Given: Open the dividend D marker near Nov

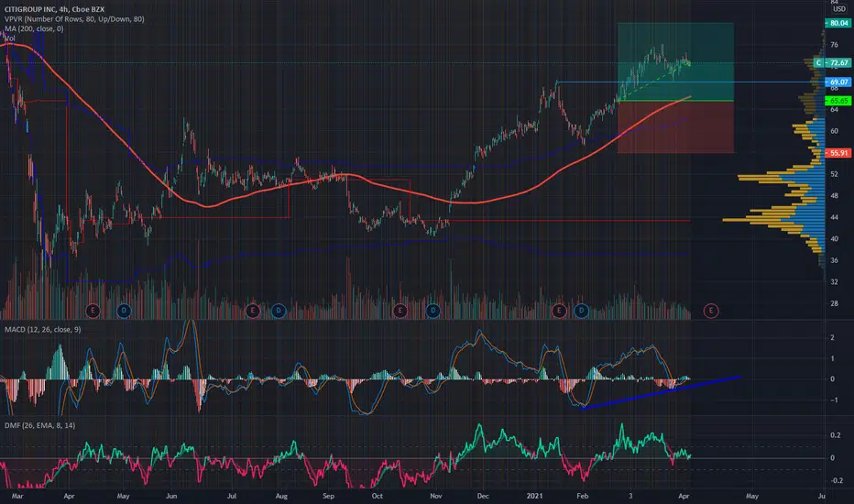Looking at the screenshot, I should (x=433, y=311).
